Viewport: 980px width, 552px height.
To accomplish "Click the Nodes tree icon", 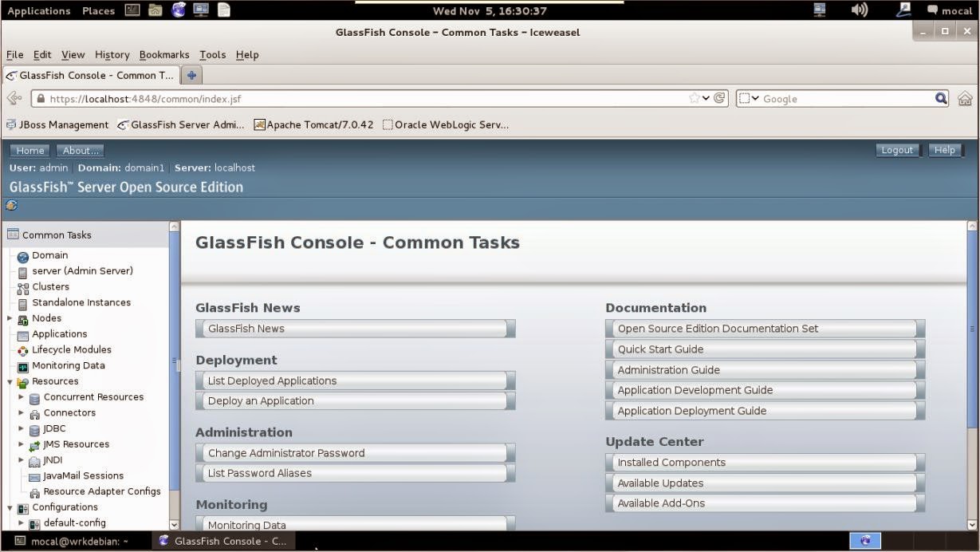I will [x=23, y=319].
